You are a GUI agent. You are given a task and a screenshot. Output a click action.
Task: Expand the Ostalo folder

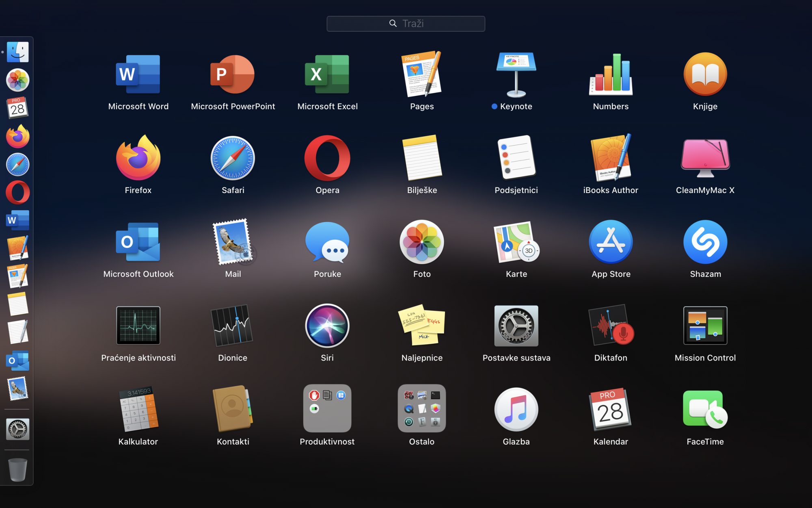(422, 409)
